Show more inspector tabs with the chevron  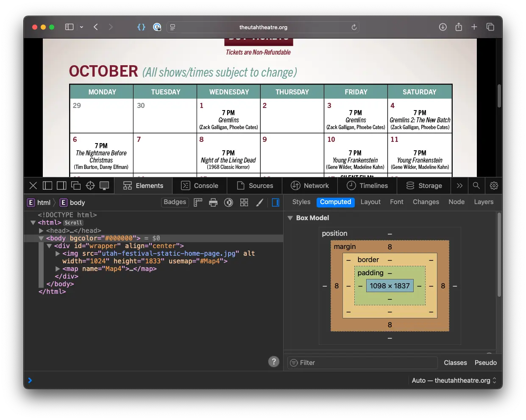tap(459, 185)
